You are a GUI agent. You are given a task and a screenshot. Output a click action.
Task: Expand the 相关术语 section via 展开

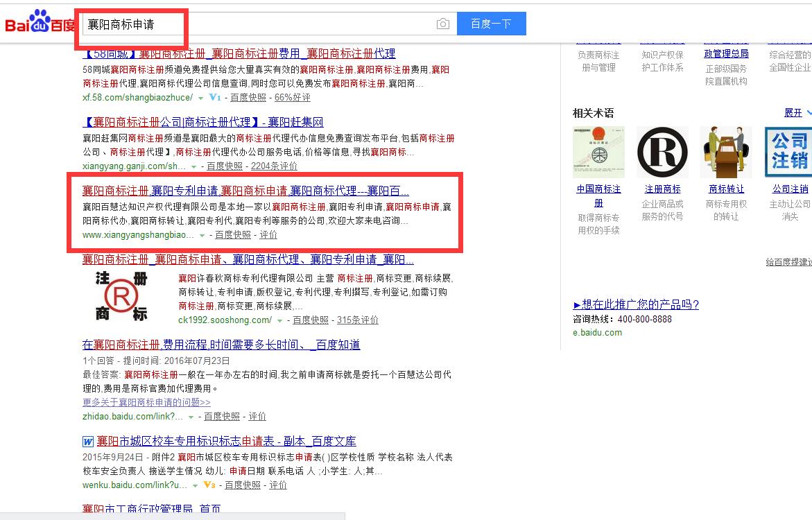pyautogui.click(x=797, y=113)
